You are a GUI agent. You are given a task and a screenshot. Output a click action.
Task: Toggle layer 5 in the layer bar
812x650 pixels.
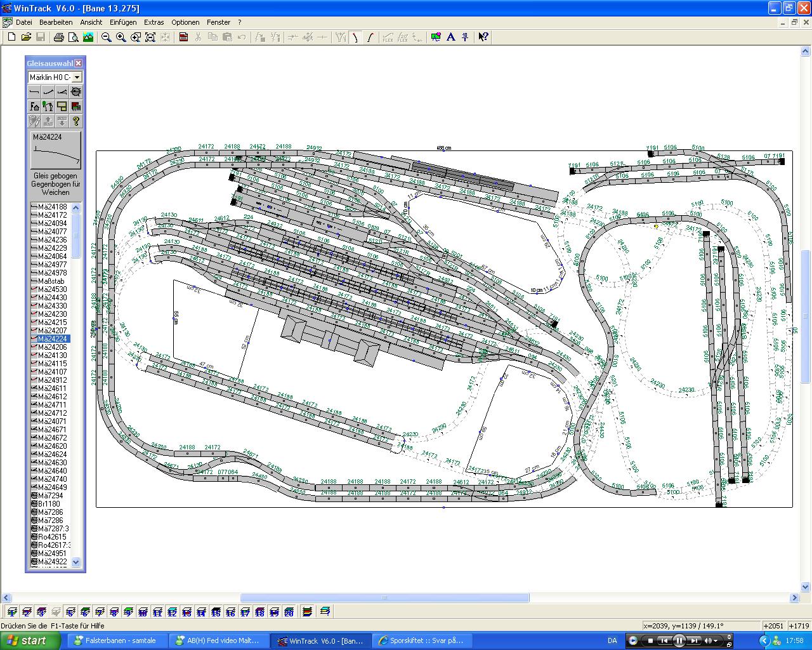(70, 612)
